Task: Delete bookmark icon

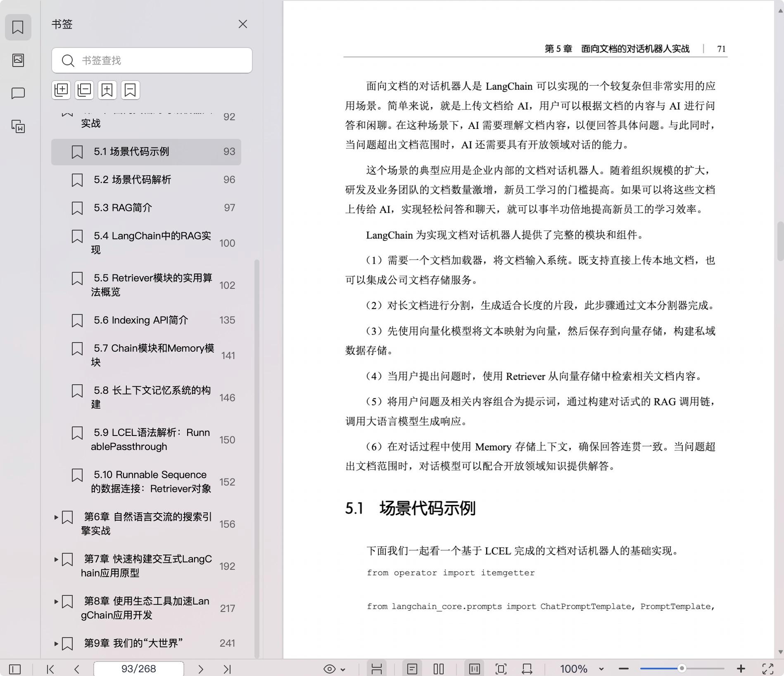Action: (x=131, y=90)
